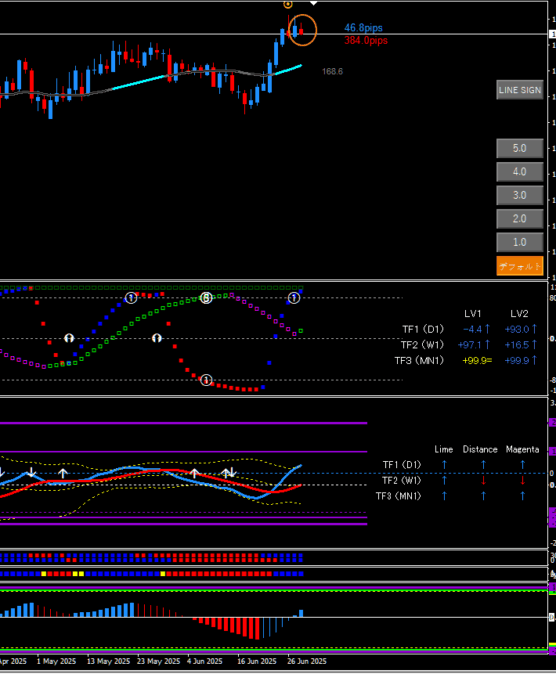Click the LINE SIGN button
Screen dimensions: 556x674
[519, 90]
